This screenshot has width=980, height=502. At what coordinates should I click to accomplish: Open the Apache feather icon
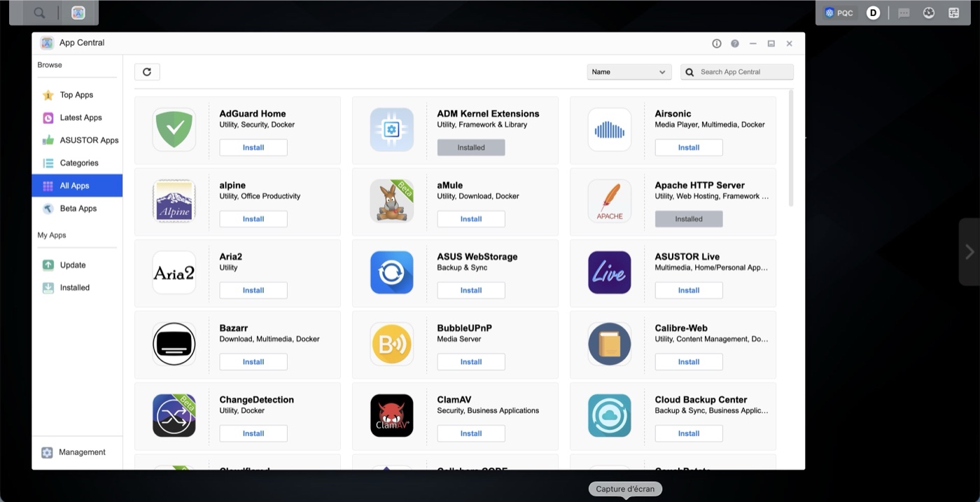(610, 201)
